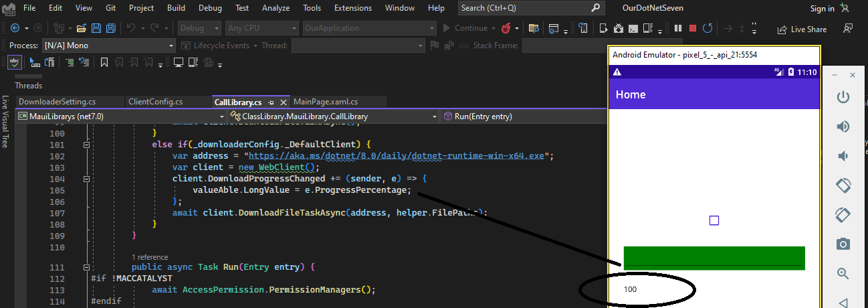
Task: Open the Thread dropdown
Action: 358,46
